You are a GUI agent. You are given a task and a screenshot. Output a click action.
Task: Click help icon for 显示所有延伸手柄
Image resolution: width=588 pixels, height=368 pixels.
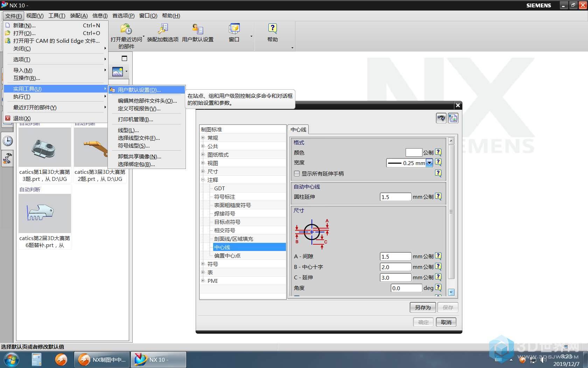(438, 173)
